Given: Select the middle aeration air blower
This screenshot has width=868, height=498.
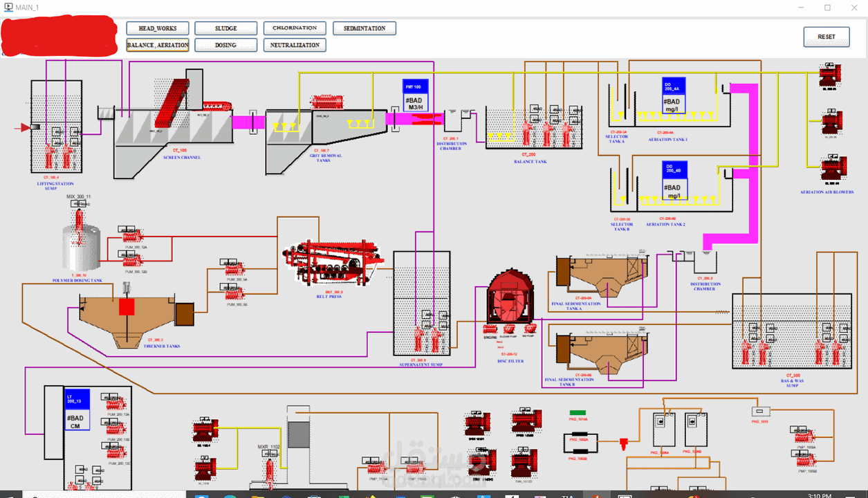Looking at the screenshot, I should pos(832,122).
